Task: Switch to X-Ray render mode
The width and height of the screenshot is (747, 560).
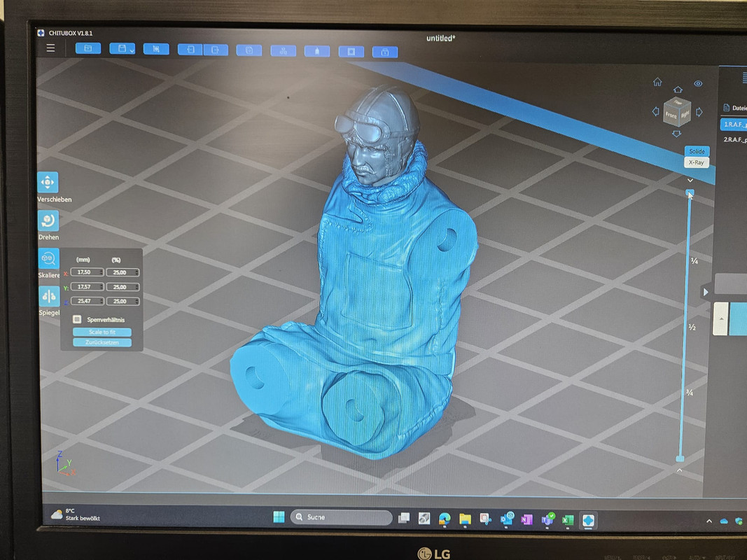Action: click(x=696, y=162)
